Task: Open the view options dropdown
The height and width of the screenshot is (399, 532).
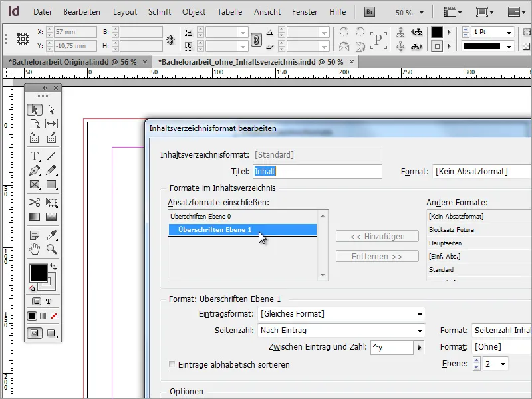Action: coord(453,12)
